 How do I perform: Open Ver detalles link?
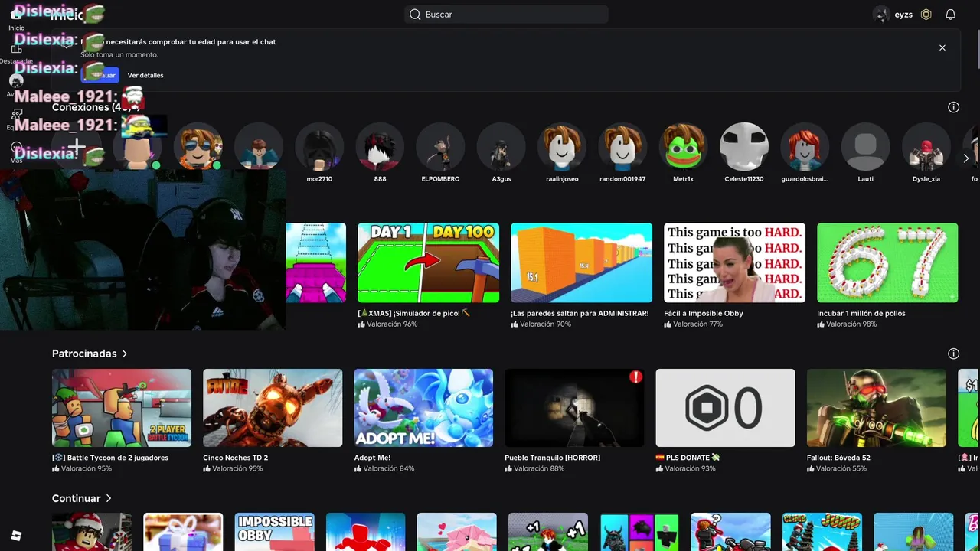pos(145,75)
